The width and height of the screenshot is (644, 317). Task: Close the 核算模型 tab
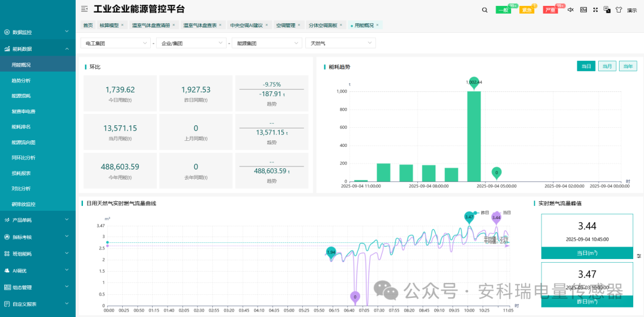[x=122, y=25]
